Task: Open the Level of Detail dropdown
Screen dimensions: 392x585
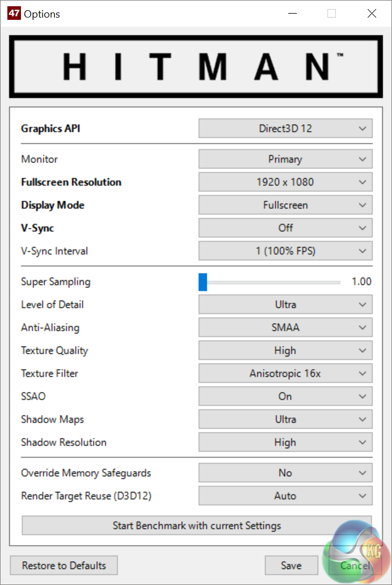Action: tap(286, 304)
